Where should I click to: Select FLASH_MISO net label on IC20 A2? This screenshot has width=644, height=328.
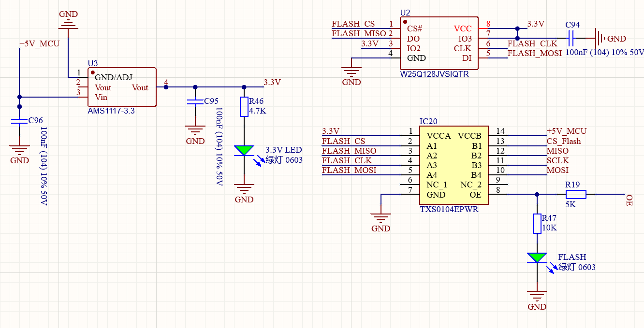pyautogui.click(x=349, y=151)
